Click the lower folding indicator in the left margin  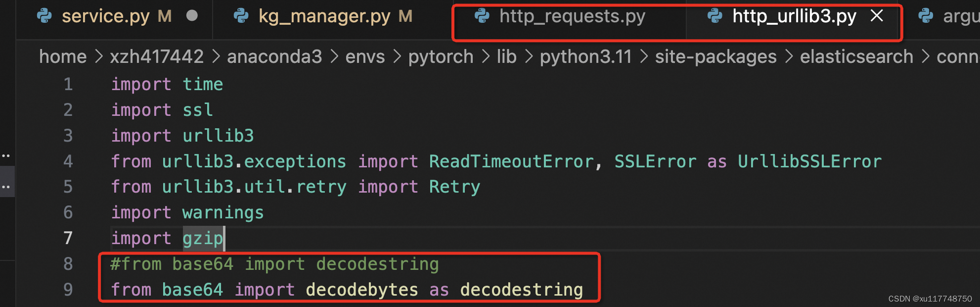(x=6, y=186)
